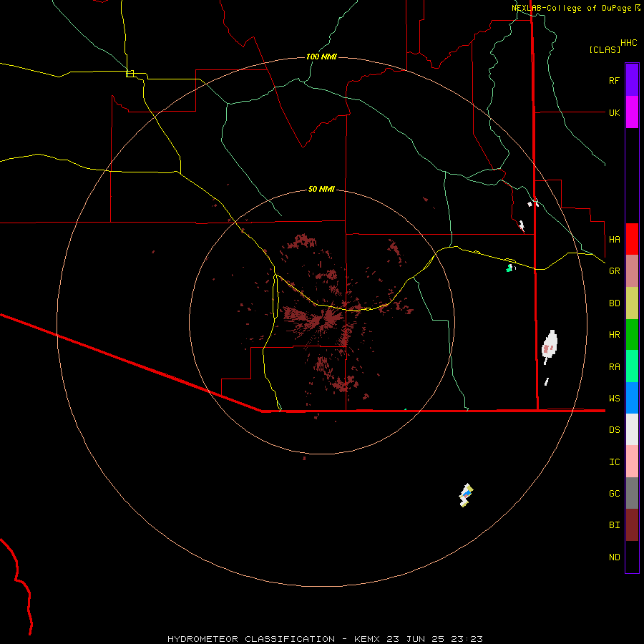The image size is (644, 644).
Task: Click the "[CLAS]" units label
Action: coord(605,49)
